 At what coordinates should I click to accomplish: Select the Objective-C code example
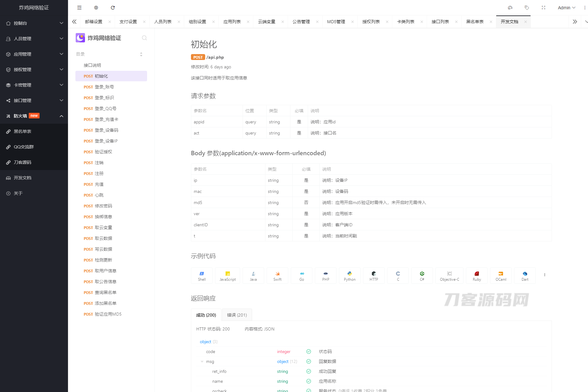[449, 275]
